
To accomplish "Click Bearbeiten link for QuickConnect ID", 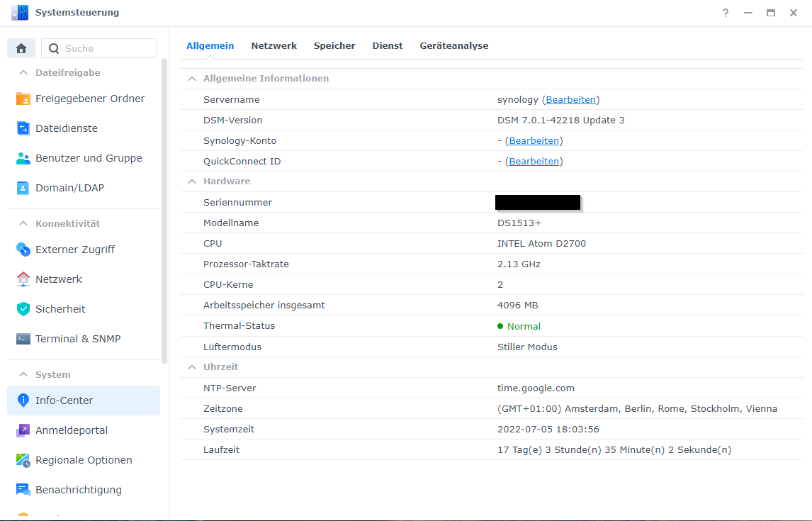I will click(534, 161).
